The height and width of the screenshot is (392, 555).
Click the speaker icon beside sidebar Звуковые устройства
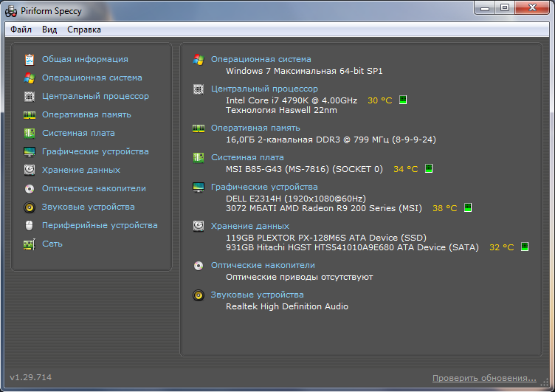pos(30,207)
